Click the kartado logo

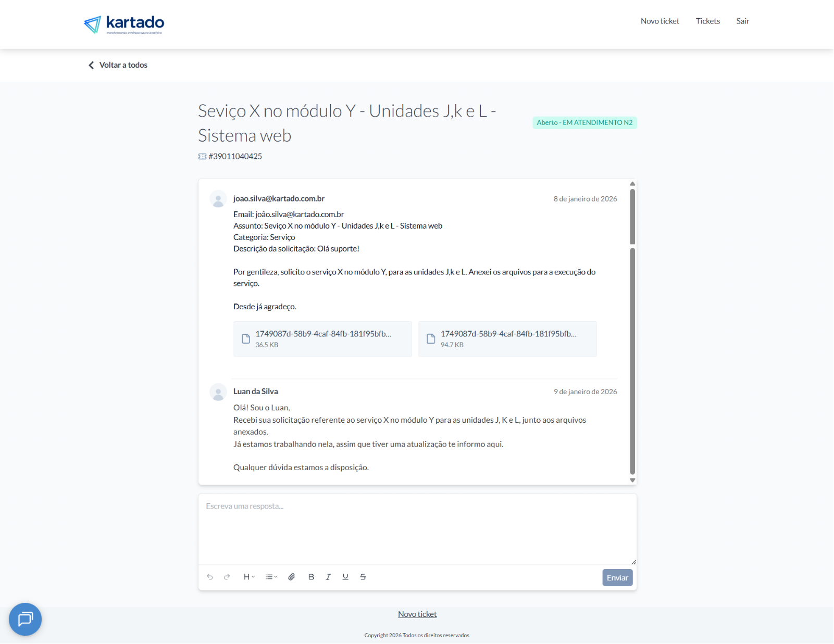[x=124, y=24]
